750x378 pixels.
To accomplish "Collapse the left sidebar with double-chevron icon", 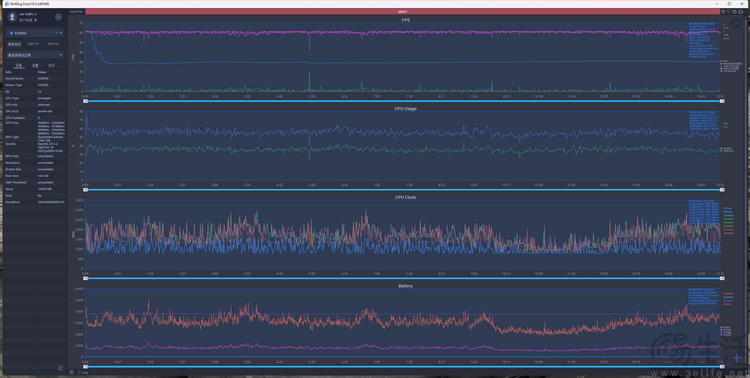I will click(x=60, y=368).
